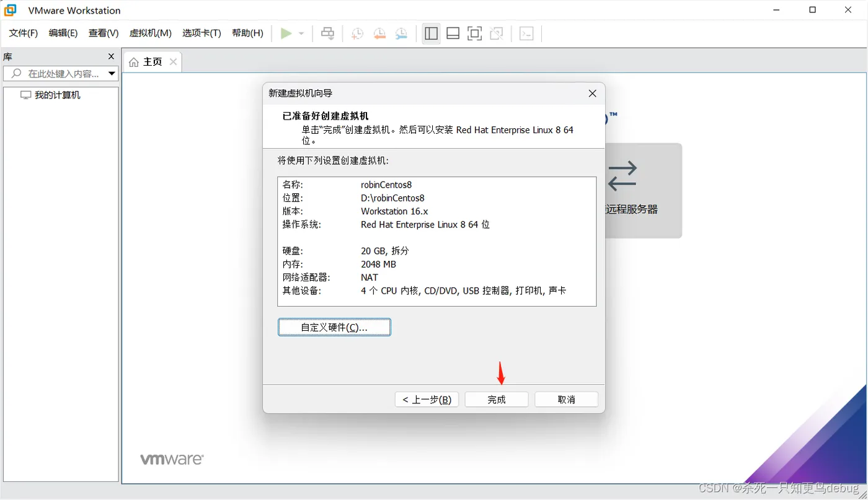
Task: Switch to the 主页 tab
Action: (153, 62)
